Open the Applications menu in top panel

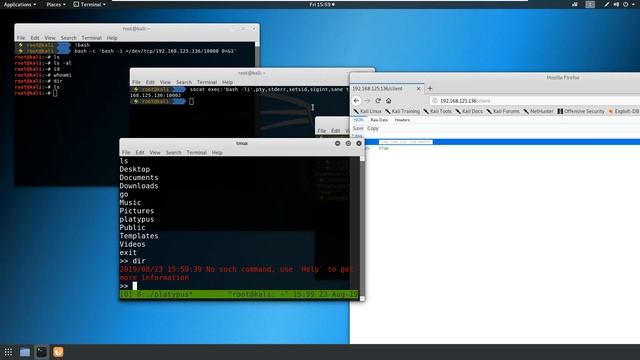click(x=20, y=4)
